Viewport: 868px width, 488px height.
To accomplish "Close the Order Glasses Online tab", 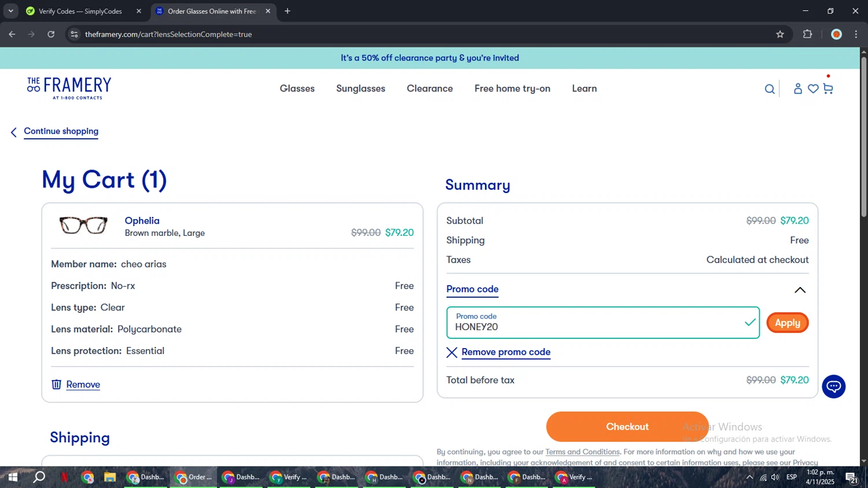I will pos(268,11).
